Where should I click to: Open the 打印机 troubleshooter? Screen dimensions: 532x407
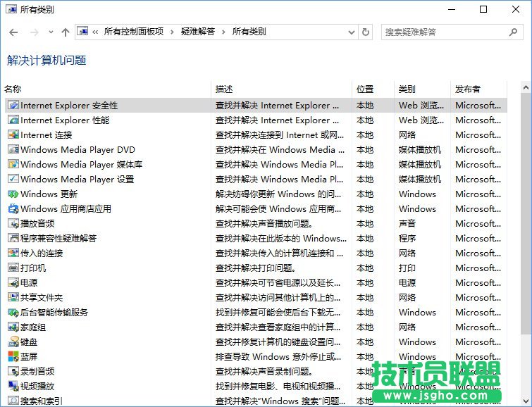[33, 268]
